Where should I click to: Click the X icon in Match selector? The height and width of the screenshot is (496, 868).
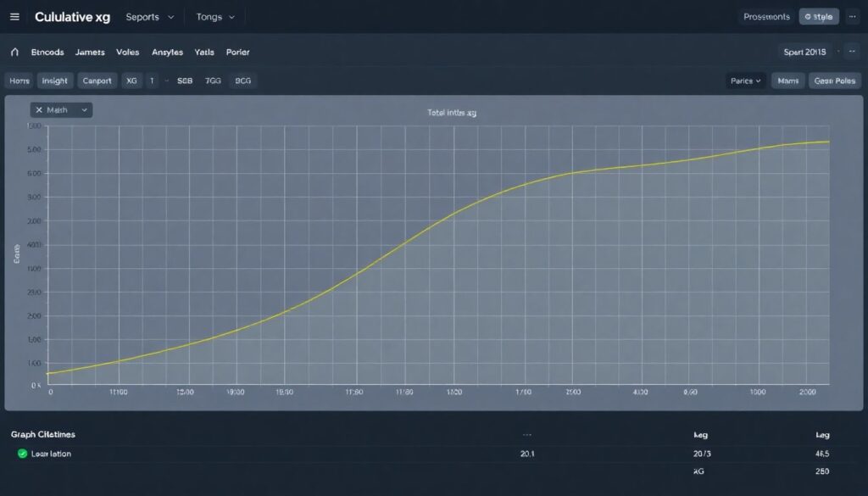pos(39,110)
